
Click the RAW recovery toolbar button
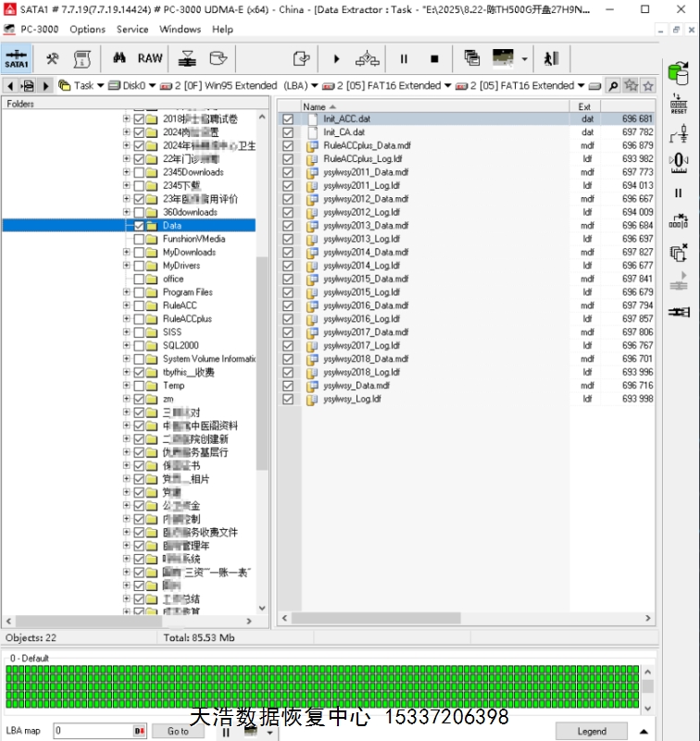(x=150, y=58)
